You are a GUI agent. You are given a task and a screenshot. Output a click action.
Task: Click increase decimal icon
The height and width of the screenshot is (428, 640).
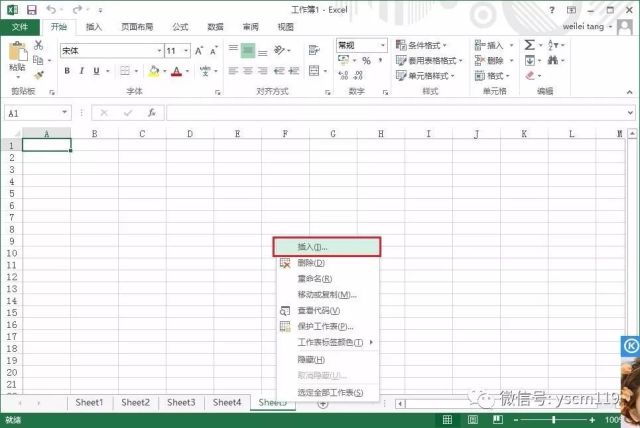point(343,75)
